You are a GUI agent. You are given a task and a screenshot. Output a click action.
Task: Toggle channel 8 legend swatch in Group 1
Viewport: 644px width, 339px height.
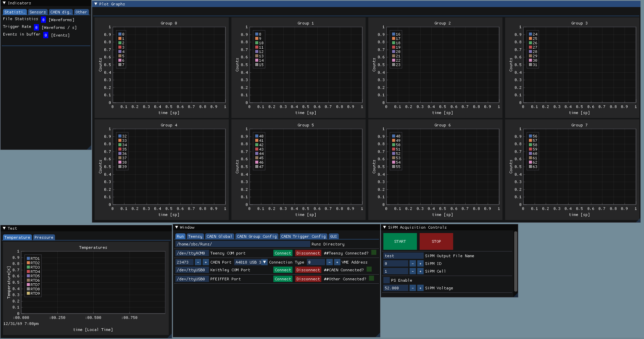[257, 34]
